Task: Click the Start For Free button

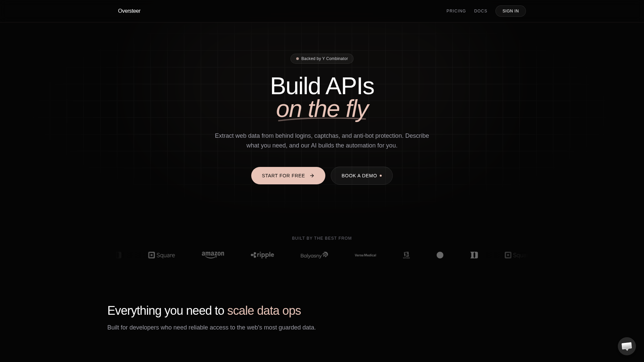Action: [288, 176]
